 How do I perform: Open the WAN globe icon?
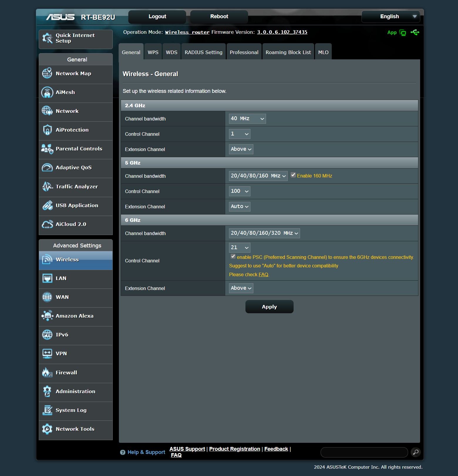coord(47,297)
